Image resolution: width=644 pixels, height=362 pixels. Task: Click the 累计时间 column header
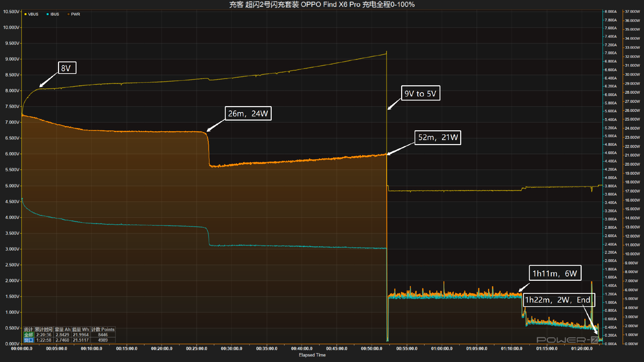pyautogui.click(x=44, y=329)
